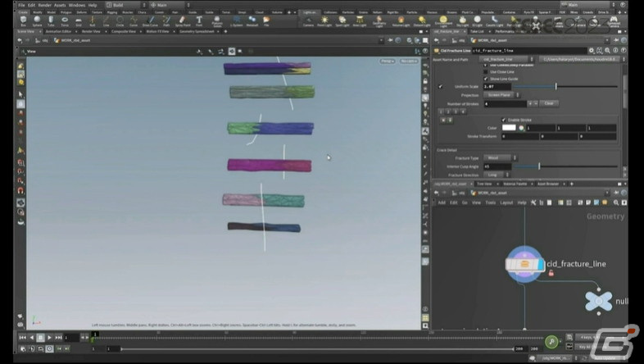Open the Build desktop dropdown
This screenshot has height=364, width=644.
click(x=125, y=5)
